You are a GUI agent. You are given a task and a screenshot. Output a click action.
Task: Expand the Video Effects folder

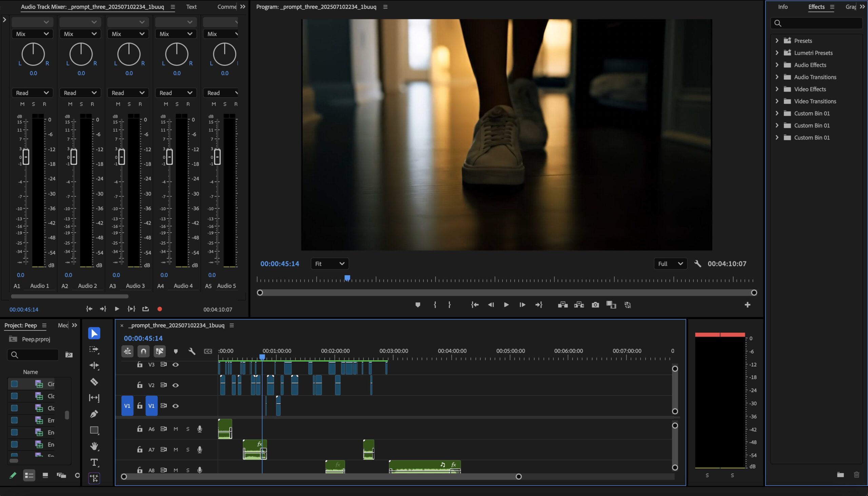777,89
